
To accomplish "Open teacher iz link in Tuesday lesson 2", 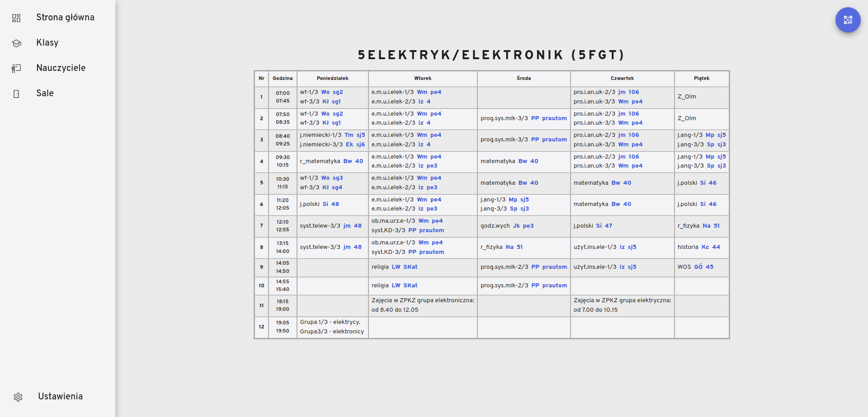I will pos(421,123).
